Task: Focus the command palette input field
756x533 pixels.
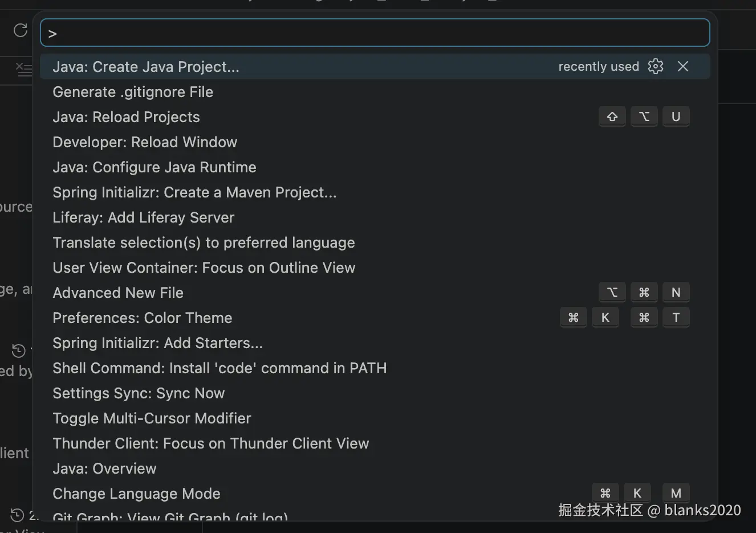Action: [x=375, y=34]
